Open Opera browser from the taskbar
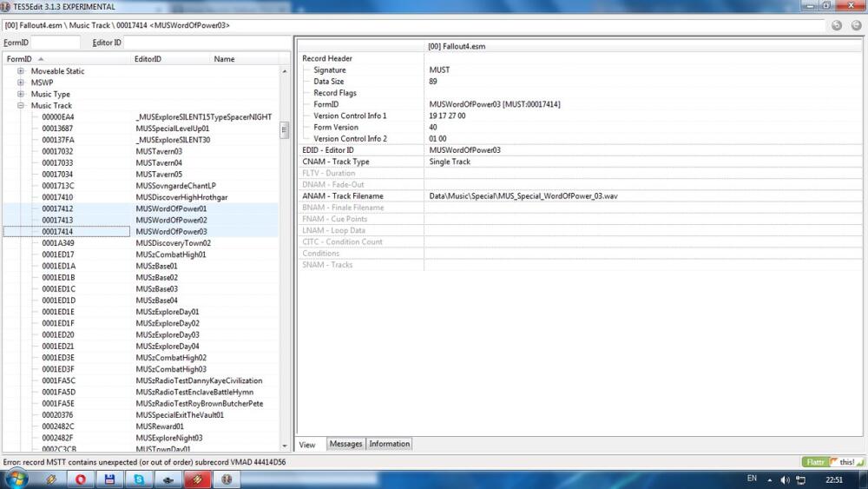This screenshot has height=489, width=868. (81, 479)
